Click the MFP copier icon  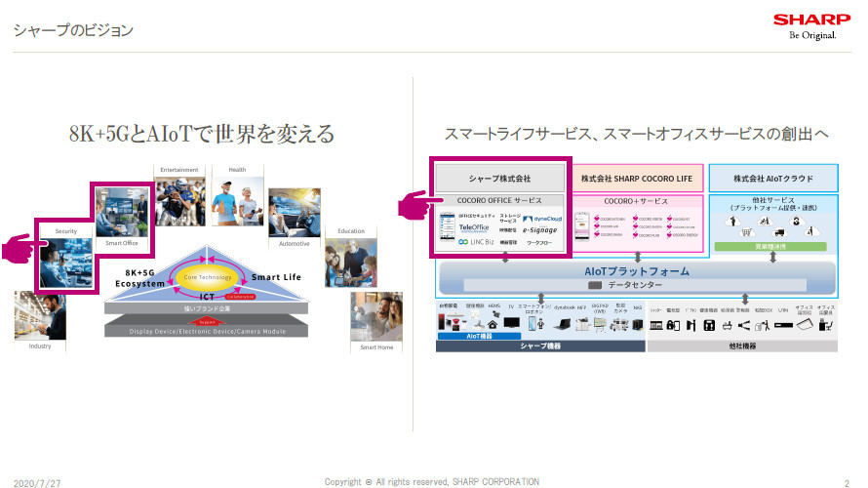582,324
